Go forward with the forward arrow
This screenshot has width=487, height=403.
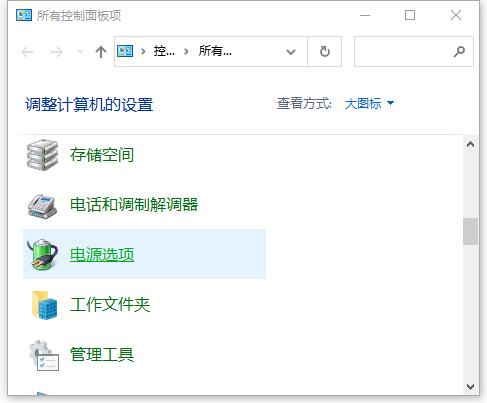56,52
